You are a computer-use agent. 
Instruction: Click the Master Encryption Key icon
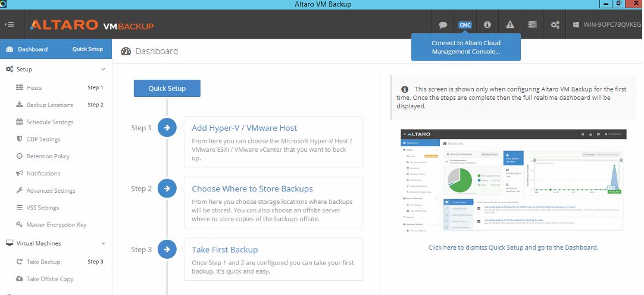pos(19,224)
